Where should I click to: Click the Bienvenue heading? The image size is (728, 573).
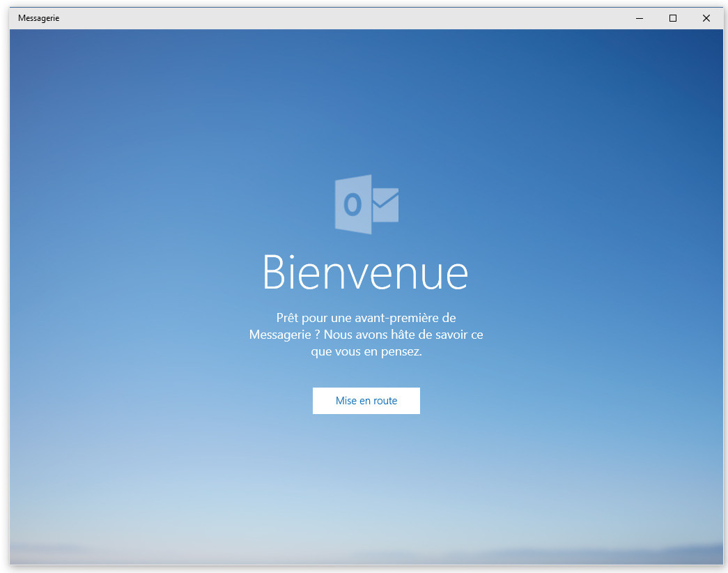click(366, 273)
